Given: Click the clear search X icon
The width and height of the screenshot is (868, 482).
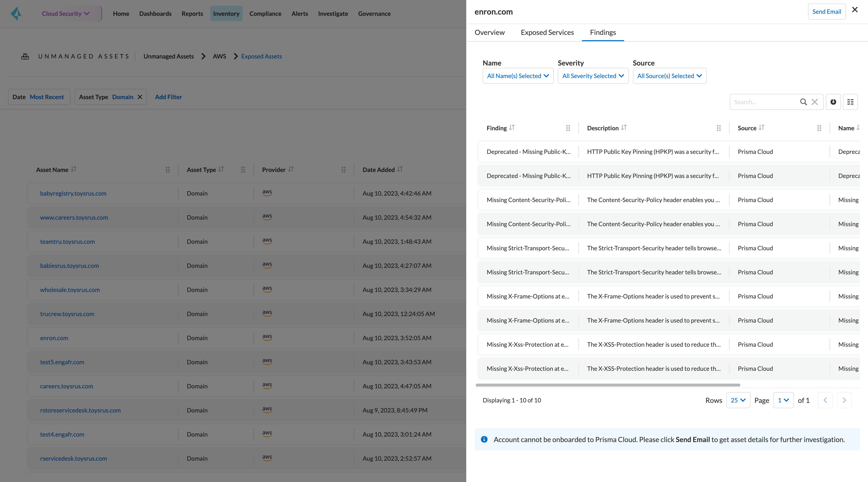Looking at the screenshot, I should (815, 102).
